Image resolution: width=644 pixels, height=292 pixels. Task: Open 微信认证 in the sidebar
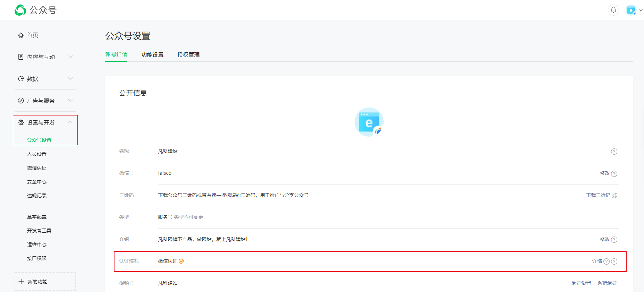point(37,168)
